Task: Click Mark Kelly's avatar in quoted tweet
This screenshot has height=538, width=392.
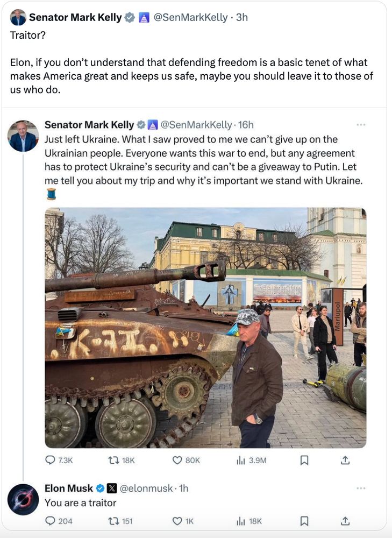Action: click(x=23, y=136)
